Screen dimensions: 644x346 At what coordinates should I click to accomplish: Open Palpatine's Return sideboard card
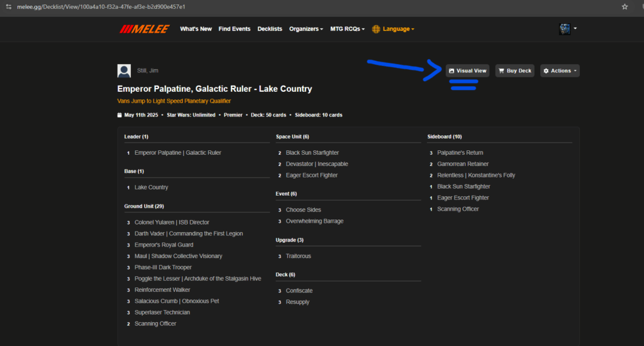pos(460,153)
